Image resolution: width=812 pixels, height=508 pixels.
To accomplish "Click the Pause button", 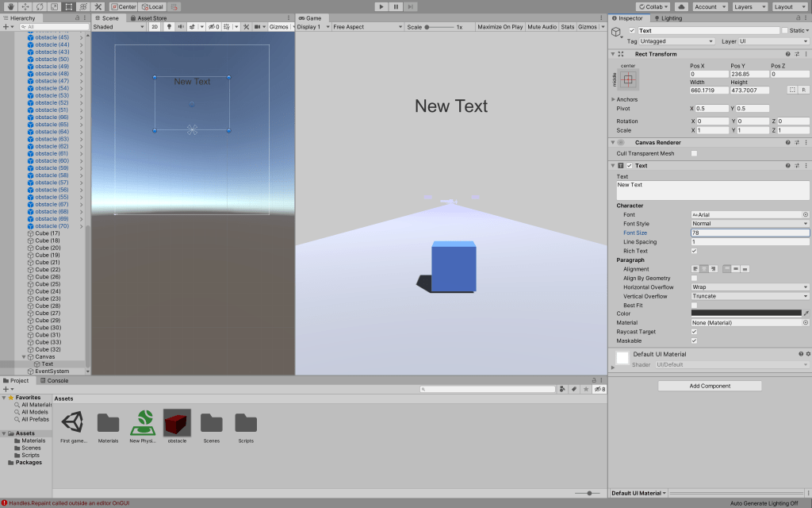I will (396, 6).
